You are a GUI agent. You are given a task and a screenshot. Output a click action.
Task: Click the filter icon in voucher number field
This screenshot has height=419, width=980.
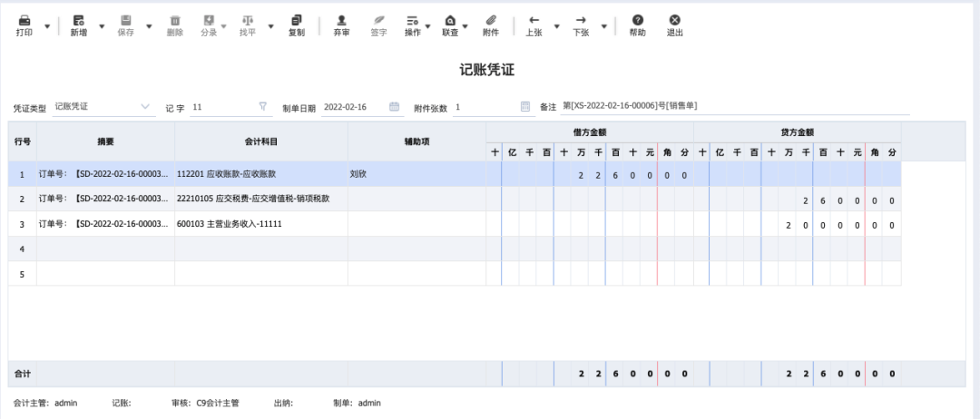[x=263, y=107]
